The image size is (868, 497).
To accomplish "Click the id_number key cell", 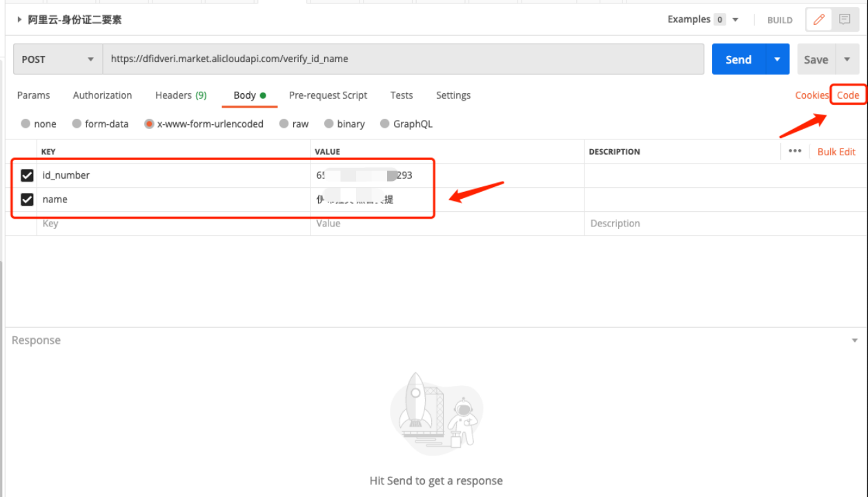I will 173,175.
